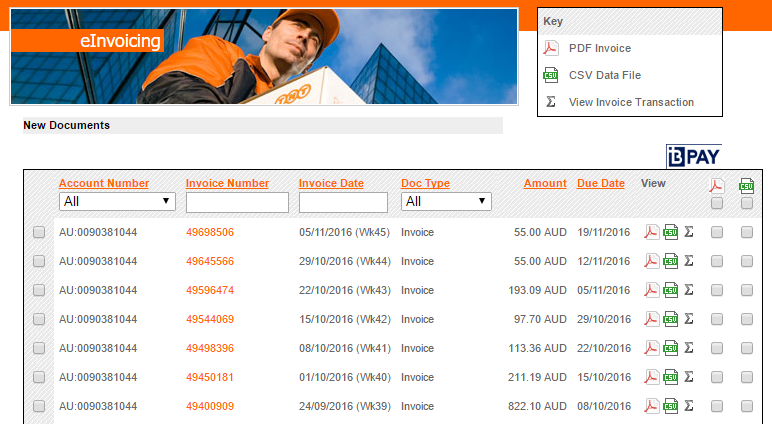The width and height of the screenshot is (772, 424).
Task: Click the eInvoicing banner image
Action: click(x=264, y=56)
